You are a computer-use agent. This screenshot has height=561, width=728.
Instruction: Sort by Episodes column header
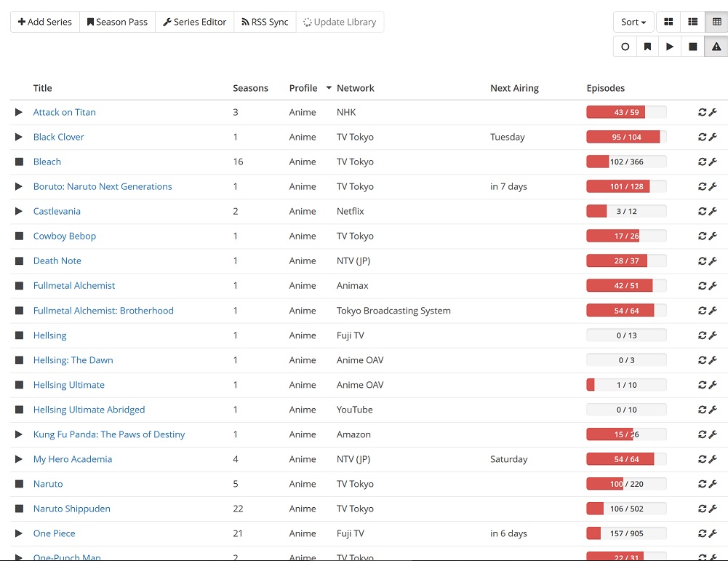point(605,88)
